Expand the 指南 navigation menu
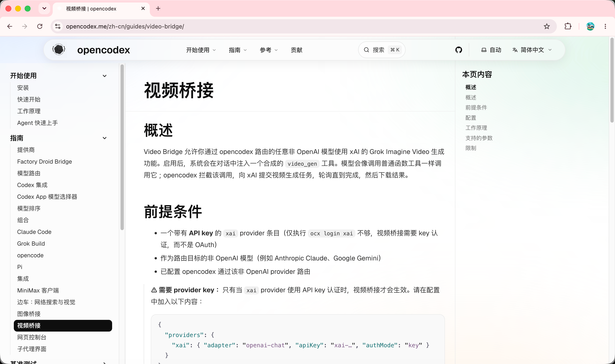Screen dimensions: 615x364 point(238,50)
